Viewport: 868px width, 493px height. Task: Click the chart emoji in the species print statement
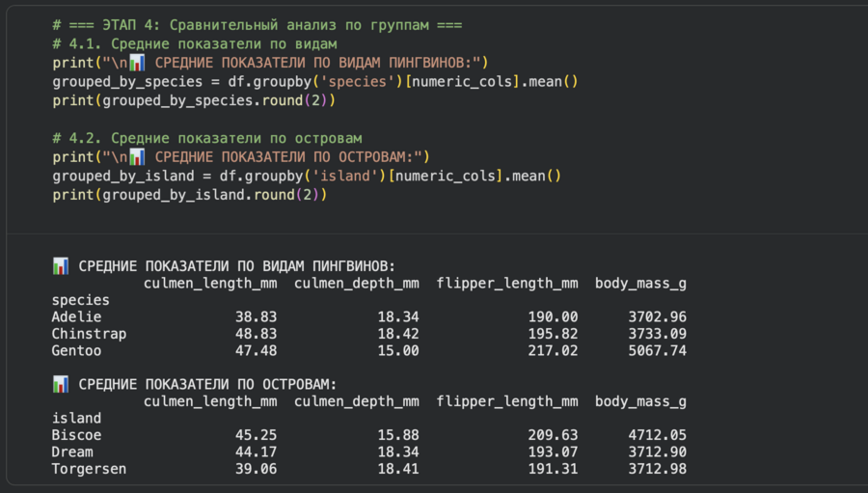tap(137, 63)
